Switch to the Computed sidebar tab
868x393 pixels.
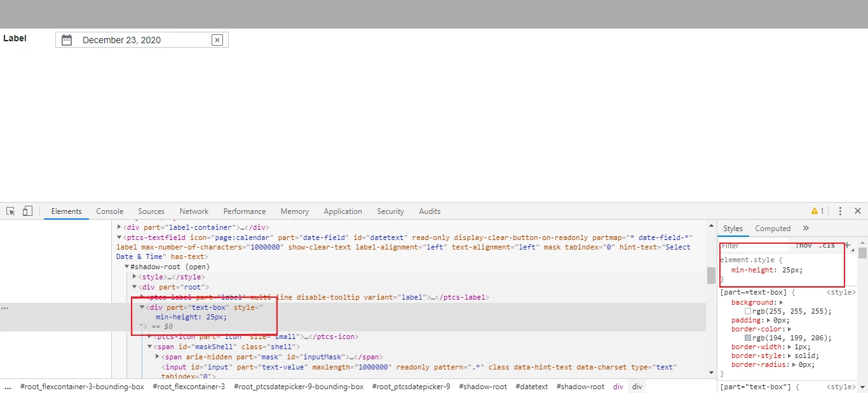[773, 229]
